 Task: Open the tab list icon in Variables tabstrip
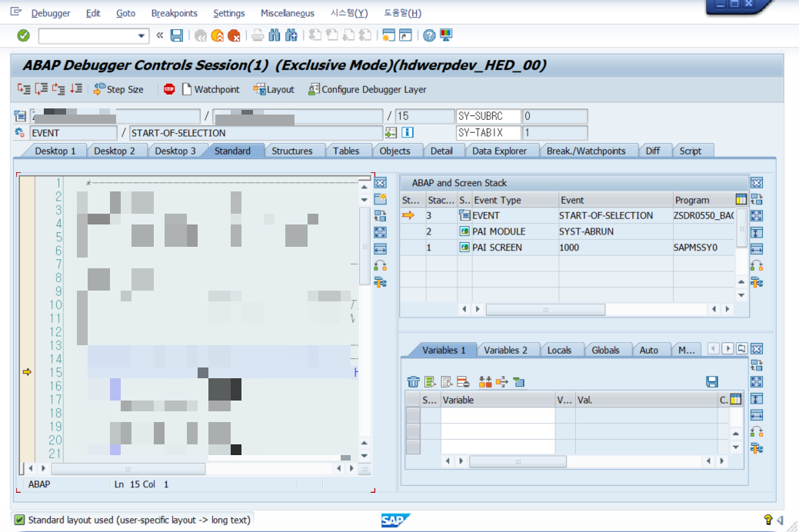[742, 348]
